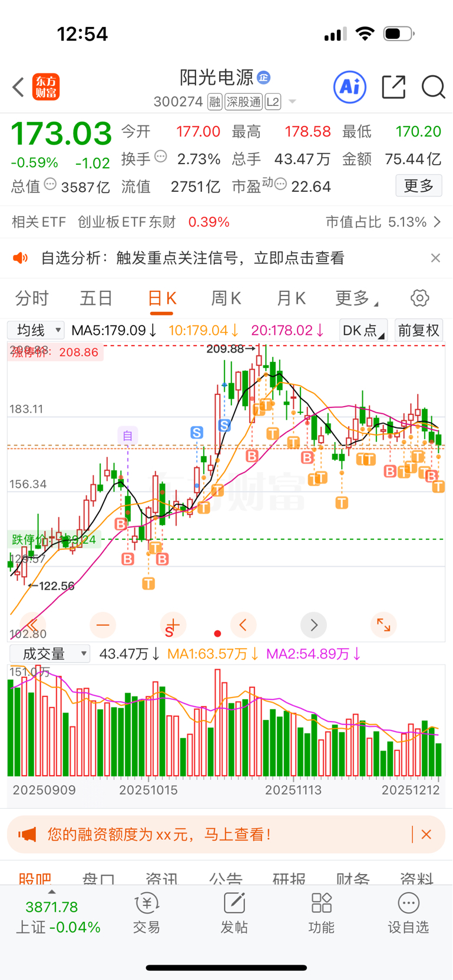
Task: Tap the 深股通 tag
Action: pos(243,102)
